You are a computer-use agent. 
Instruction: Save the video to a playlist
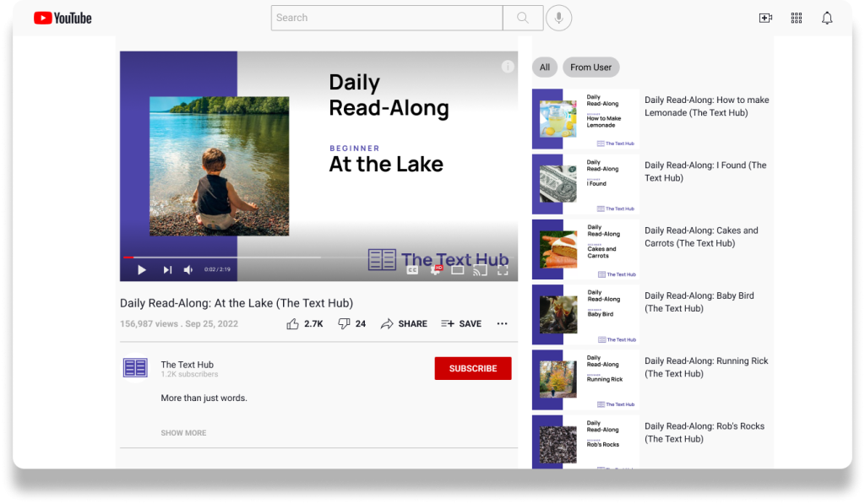[461, 323]
